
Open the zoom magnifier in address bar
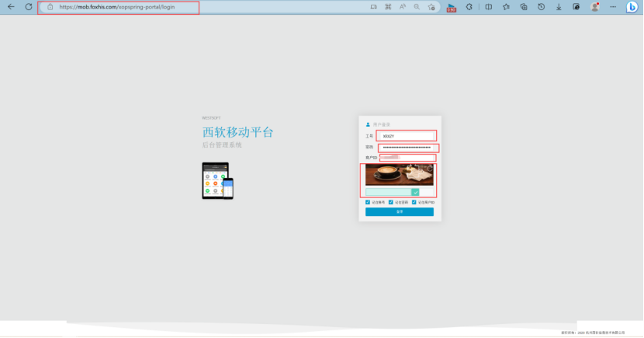click(417, 7)
